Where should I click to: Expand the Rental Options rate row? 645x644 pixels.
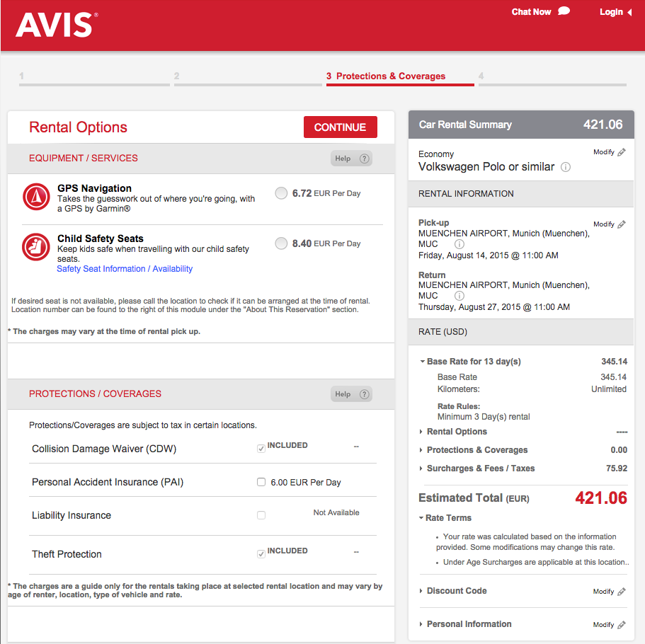457,432
